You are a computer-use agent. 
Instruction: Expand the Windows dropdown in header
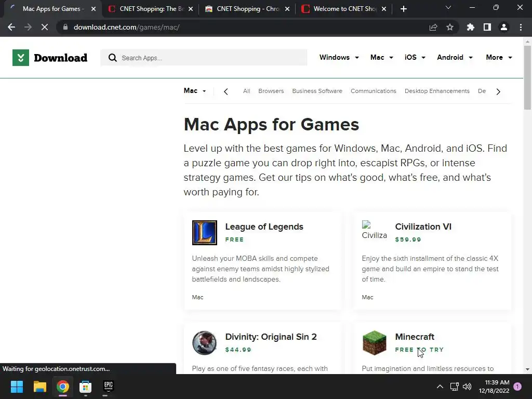pyautogui.click(x=339, y=57)
